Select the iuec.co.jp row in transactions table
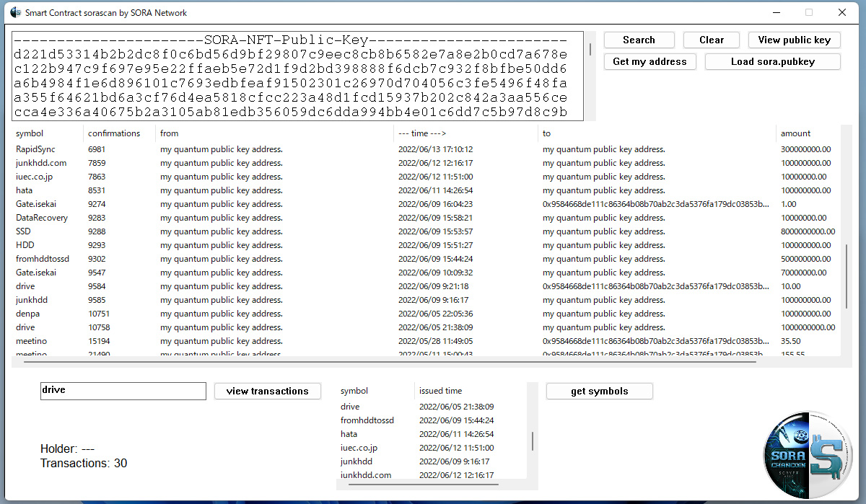Screen dimensions: 866x504 click(427, 177)
